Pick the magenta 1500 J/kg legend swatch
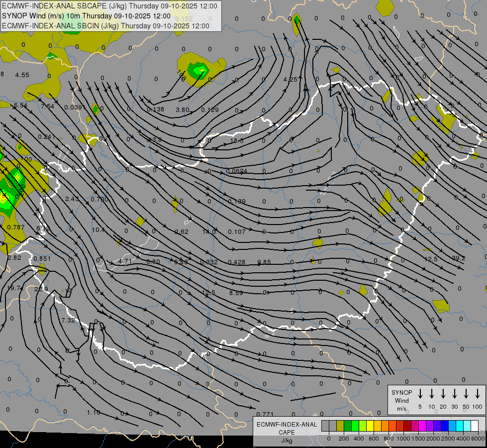This screenshot has height=448, width=487. click(422, 426)
